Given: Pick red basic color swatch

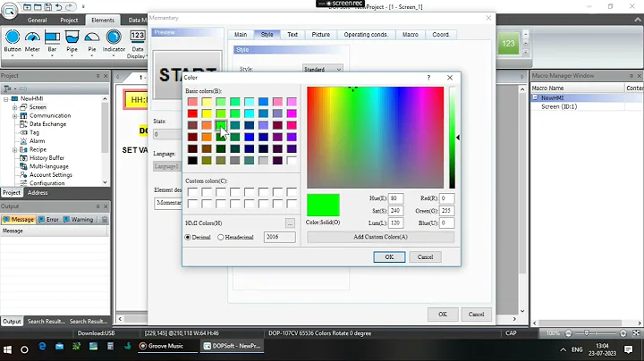Looking at the screenshot, I should [192, 113].
